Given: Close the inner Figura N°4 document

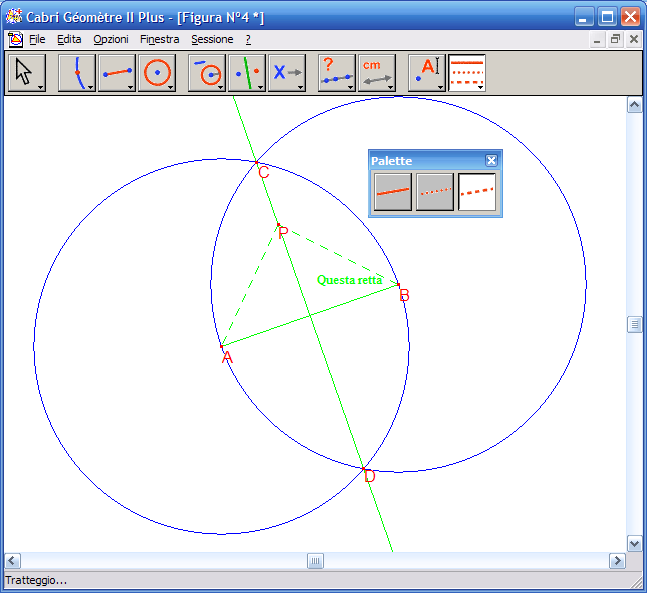Looking at the screenshot, I should tap(634, 40).
